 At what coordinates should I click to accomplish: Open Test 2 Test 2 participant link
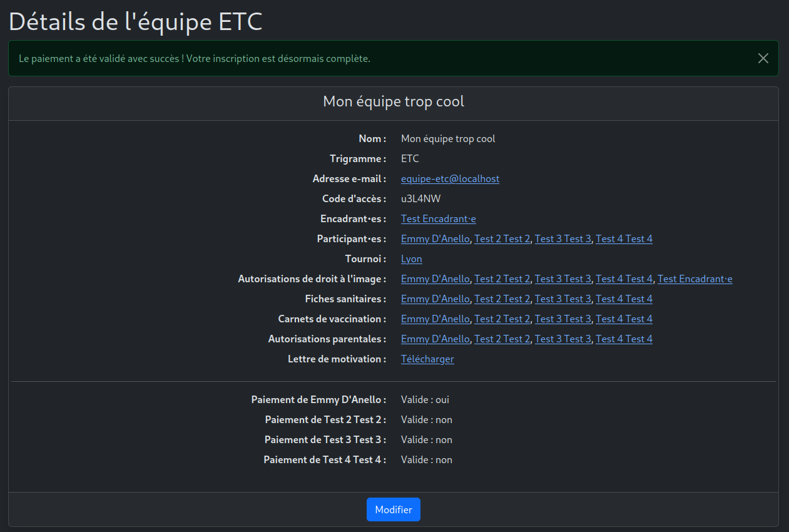coord(502,239)
